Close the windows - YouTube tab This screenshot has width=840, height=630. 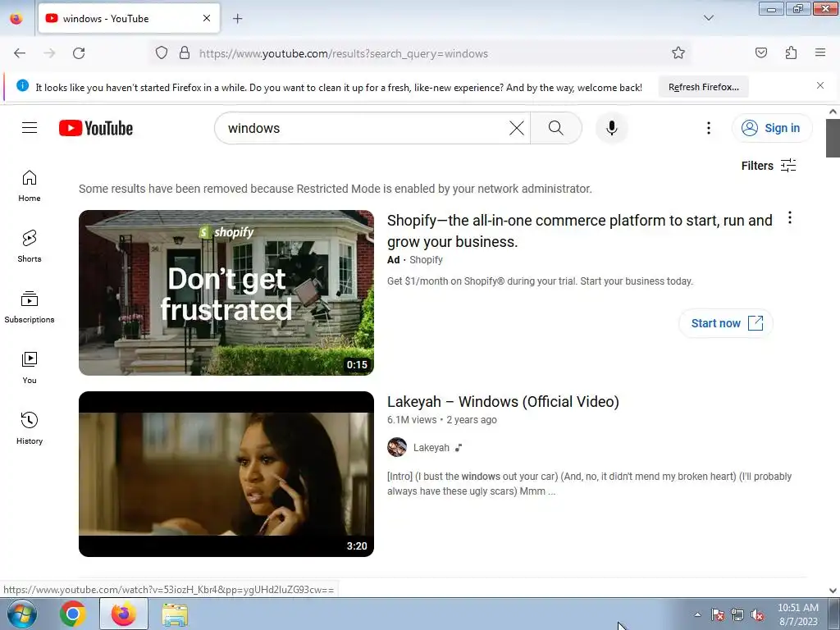pos(207,18)
